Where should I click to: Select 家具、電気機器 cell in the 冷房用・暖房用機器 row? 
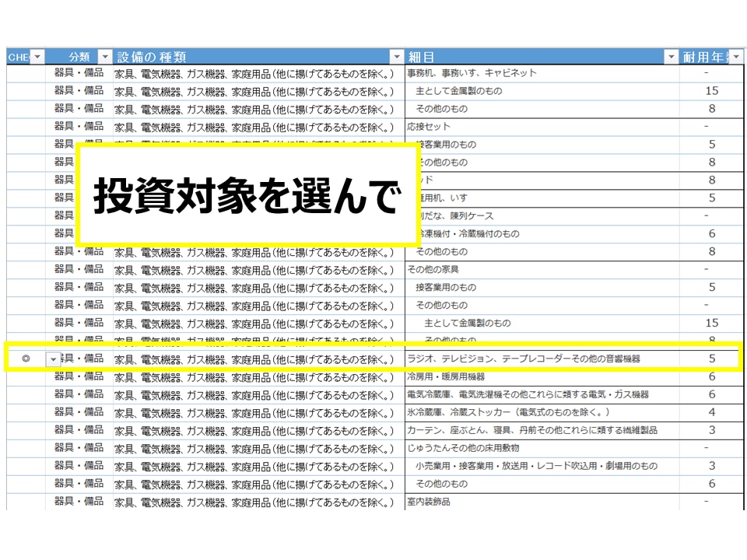pyautogui.click(x=258, y=377)
